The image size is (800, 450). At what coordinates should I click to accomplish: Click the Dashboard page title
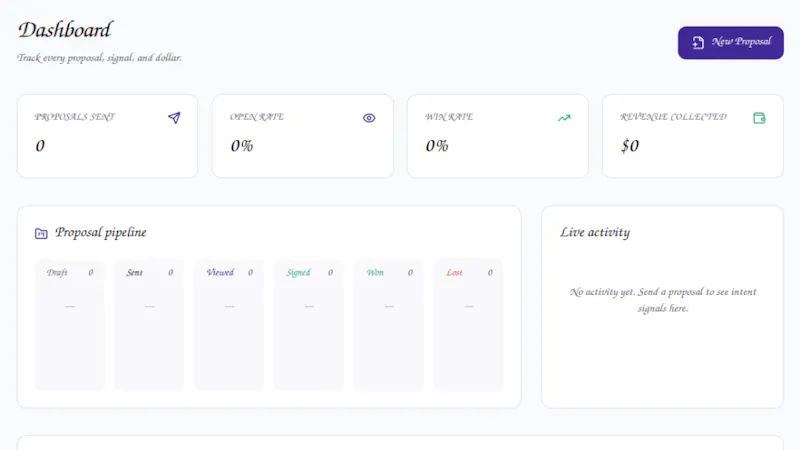coord(65,30)
